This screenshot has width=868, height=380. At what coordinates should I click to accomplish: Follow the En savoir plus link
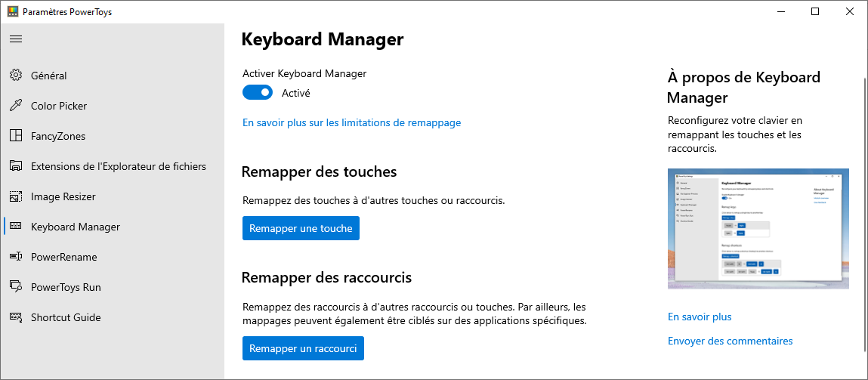(700, 317)
